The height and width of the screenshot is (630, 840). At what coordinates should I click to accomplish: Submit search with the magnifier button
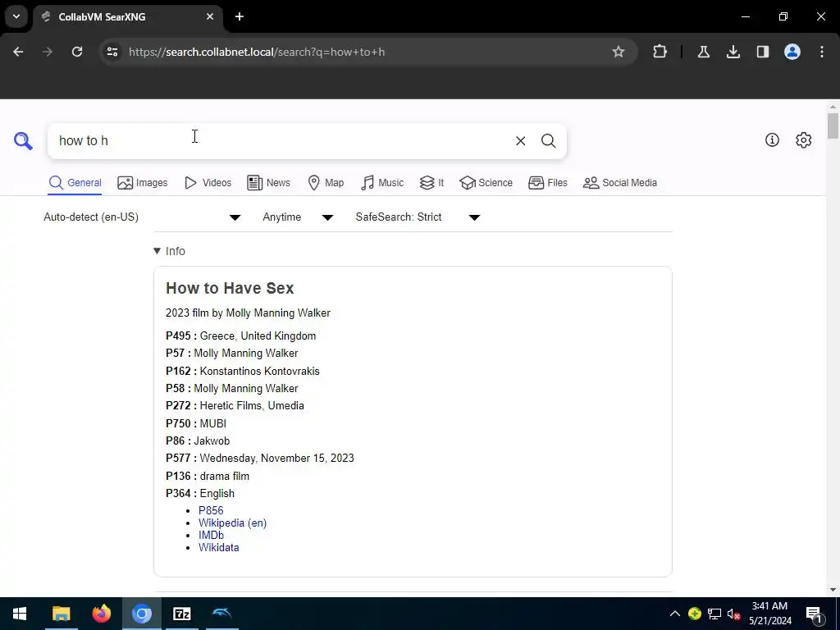click(548, 141)
